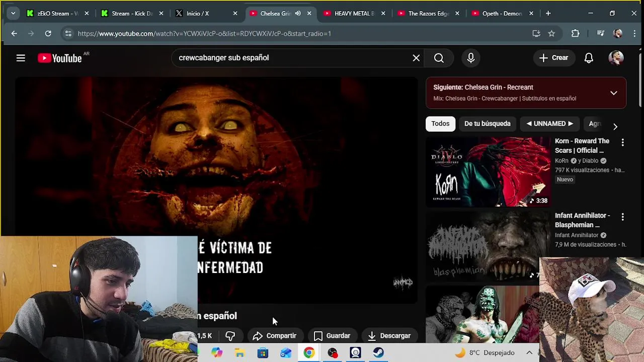Go to the YouTube home logo

point(60,58)
